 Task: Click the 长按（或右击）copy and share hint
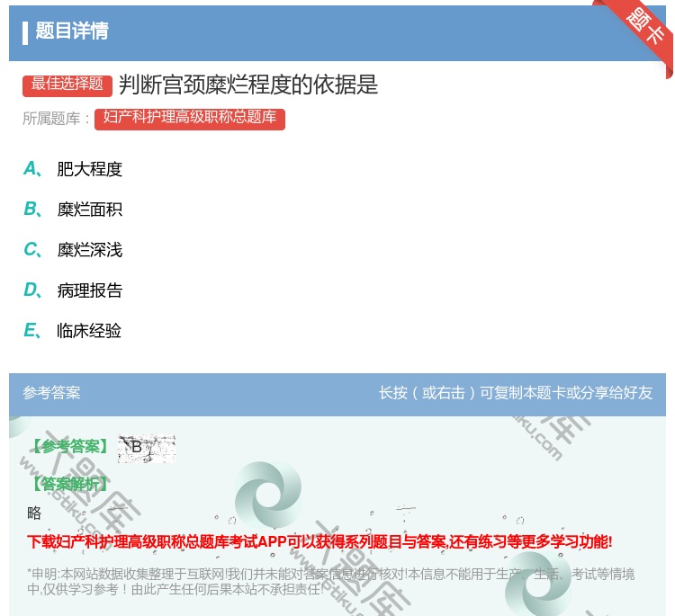click(x=515, y=393)
